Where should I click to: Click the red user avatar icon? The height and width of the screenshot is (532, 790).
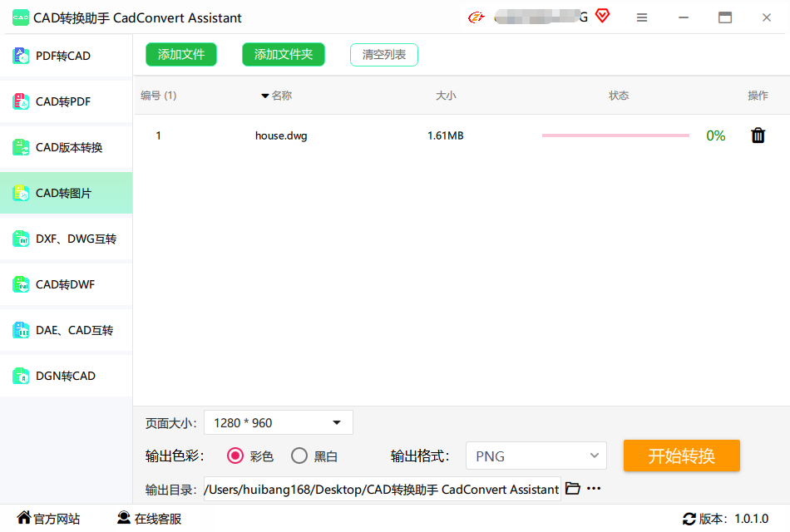tap(476, 17)
